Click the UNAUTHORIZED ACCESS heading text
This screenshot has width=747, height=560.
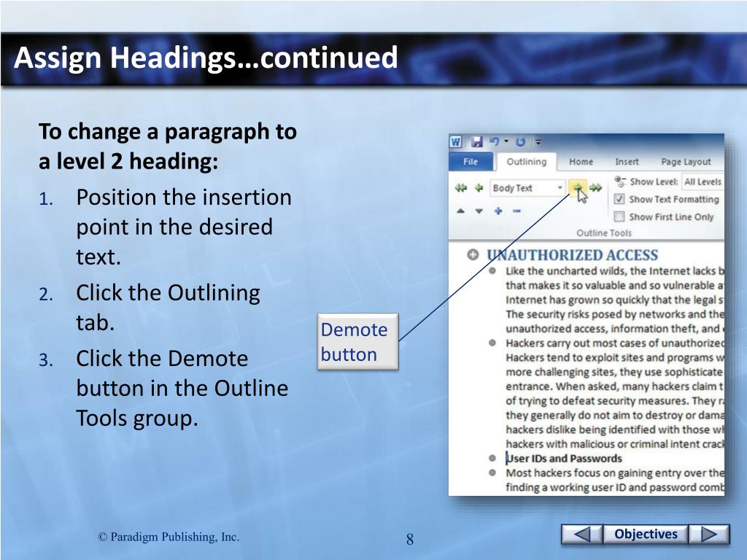(x=572, y=255)
